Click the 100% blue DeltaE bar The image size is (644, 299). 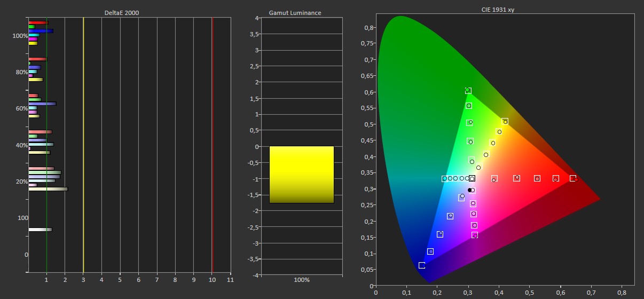pos(41,31)
